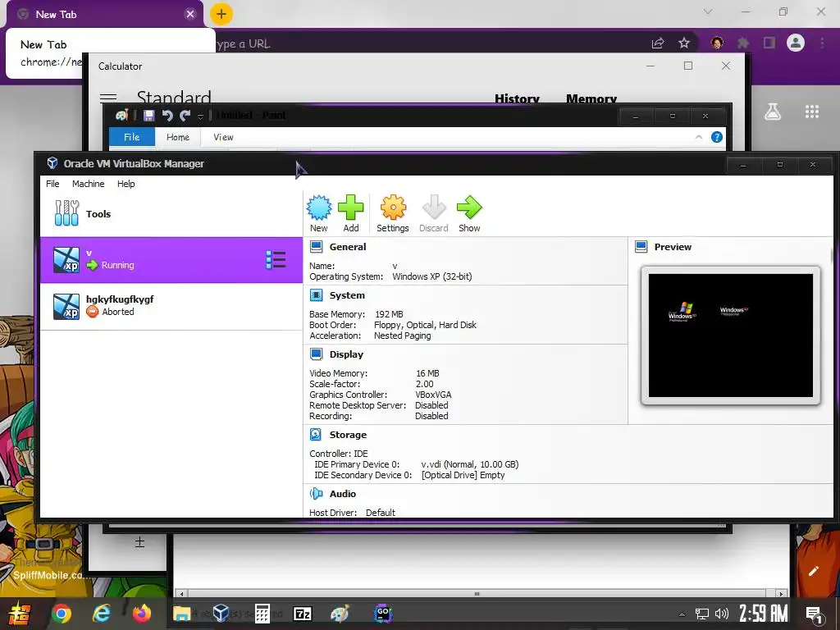
Task: Click the Chrome share page icon
Action: (658, 43)
